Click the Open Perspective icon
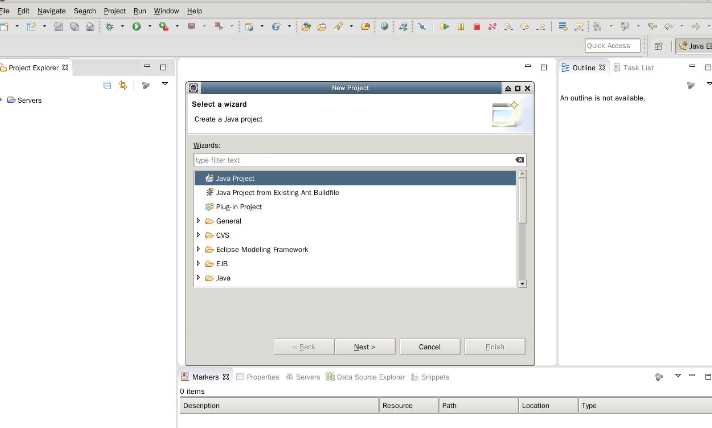Screen dimensions: 712x428 658,46
